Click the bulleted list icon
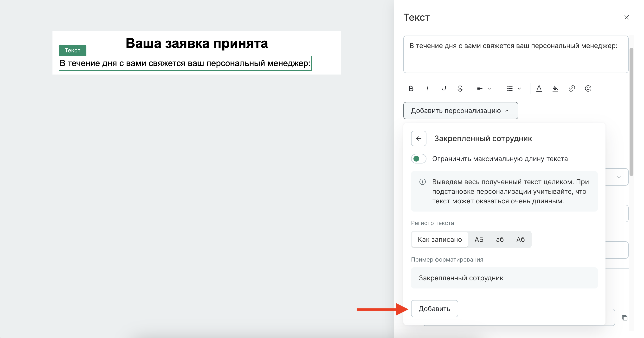Image resolution: width=644 pixels, height=338 pixels. [509, 88]
